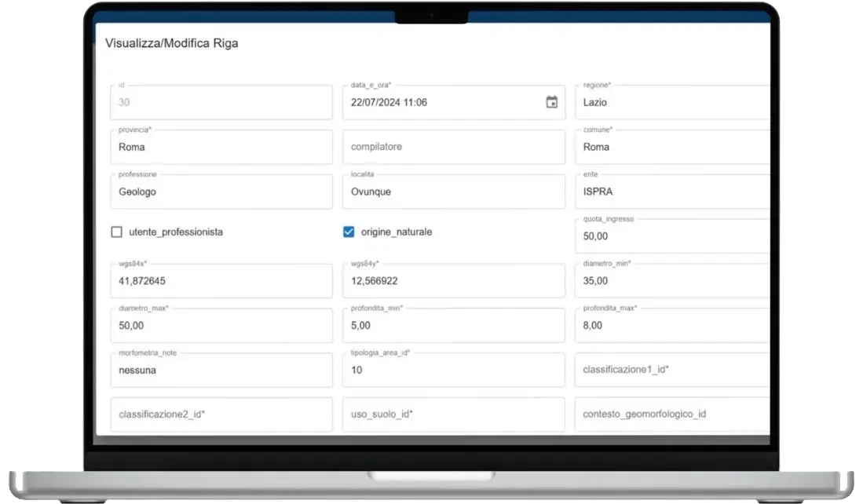
Task: Edit the localita field with Ovunque
Action: tap(454, 192)
